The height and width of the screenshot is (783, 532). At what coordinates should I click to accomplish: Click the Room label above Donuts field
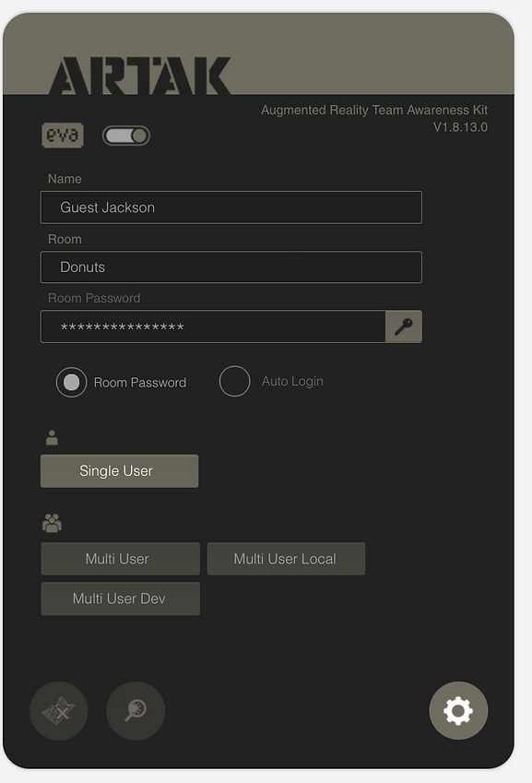point(65,239)
